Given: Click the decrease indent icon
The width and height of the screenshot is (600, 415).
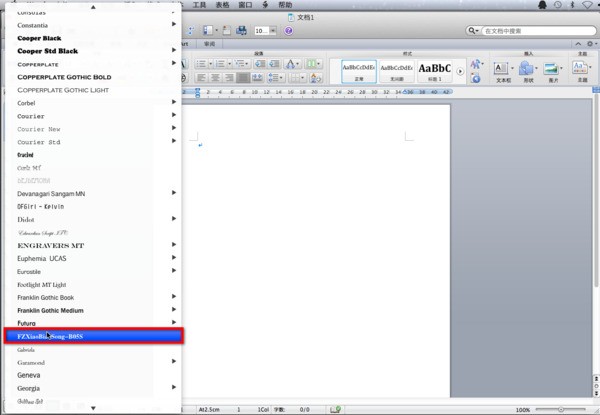Looking at the screenshot, I should pos(260,64).
